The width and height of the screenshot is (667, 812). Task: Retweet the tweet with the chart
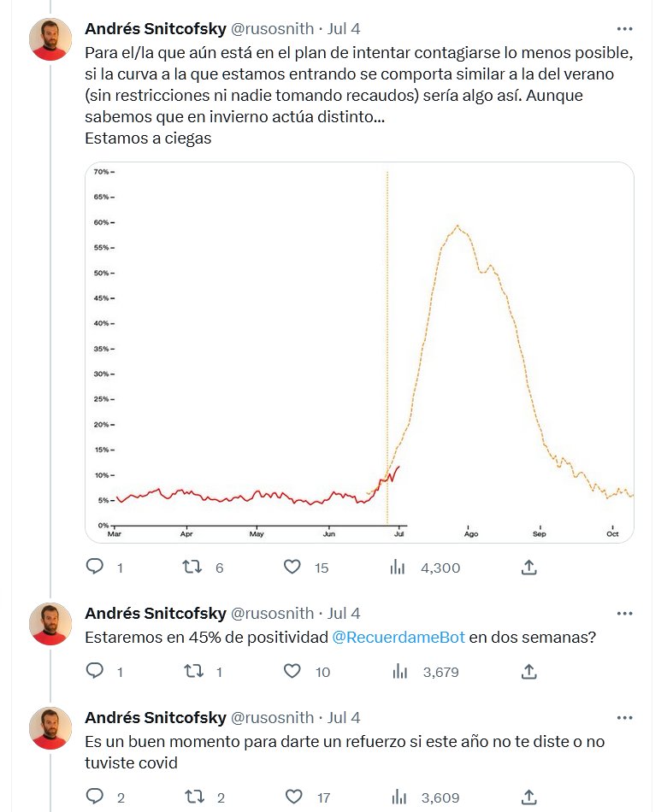click(x=195, y=567)
